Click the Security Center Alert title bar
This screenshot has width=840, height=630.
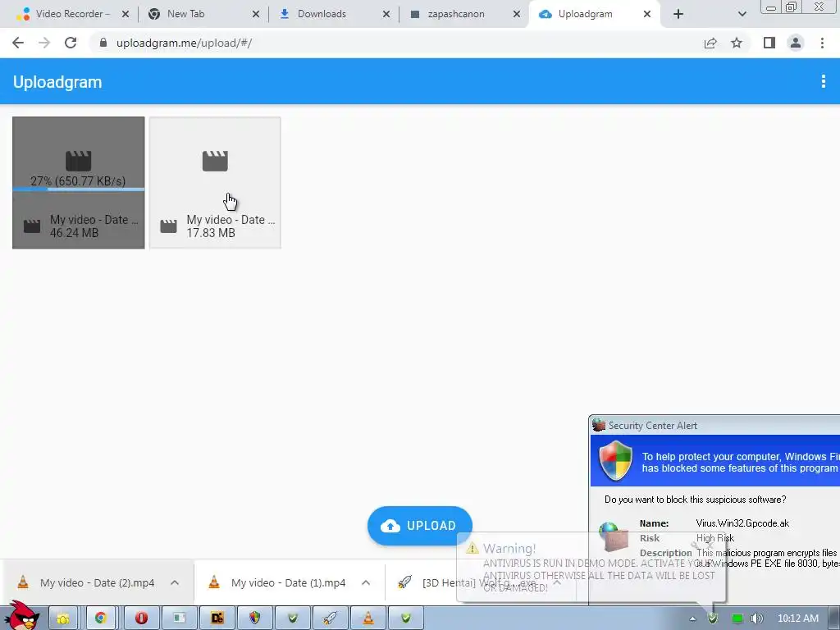pos(714,426)
